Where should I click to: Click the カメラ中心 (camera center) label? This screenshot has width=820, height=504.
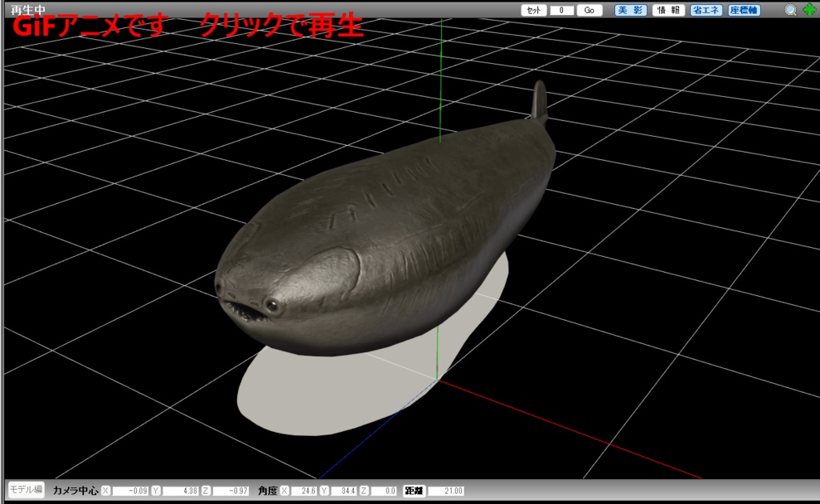[x=74, y=490]
